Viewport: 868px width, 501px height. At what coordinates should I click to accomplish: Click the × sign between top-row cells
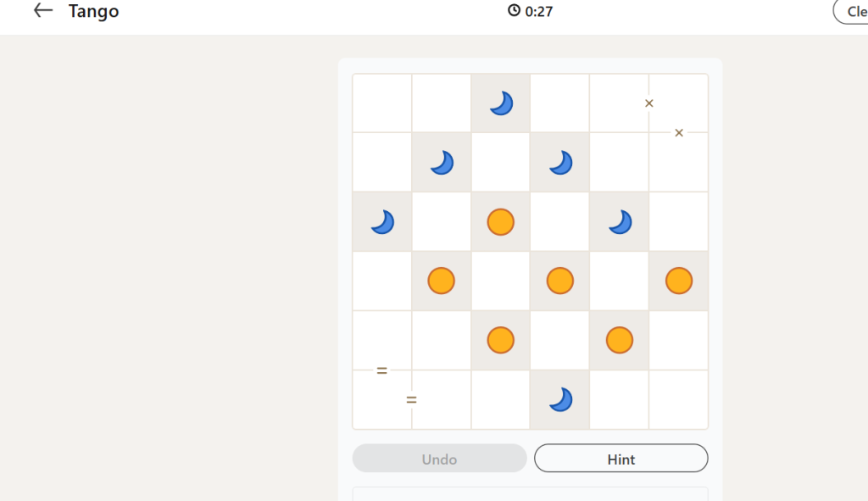pos(649,103)
